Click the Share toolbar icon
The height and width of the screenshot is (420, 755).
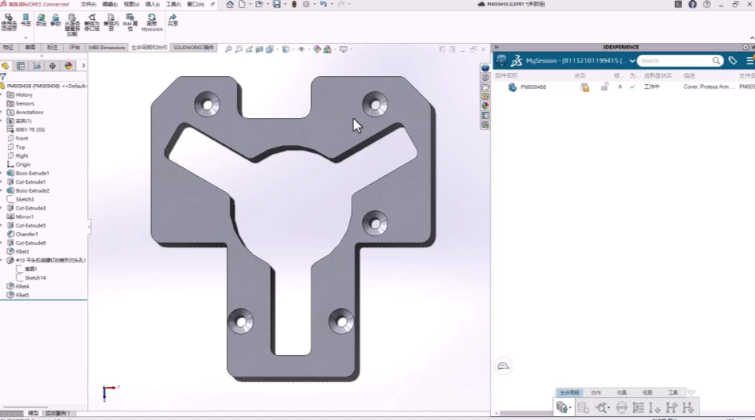173,21
